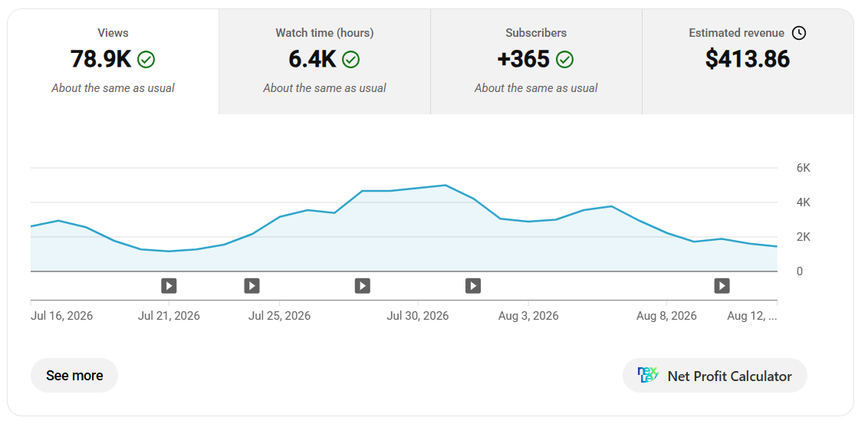868x424 pixels.
Task: Open the video marker near Aug 12
Action: [x=722, y=286]
